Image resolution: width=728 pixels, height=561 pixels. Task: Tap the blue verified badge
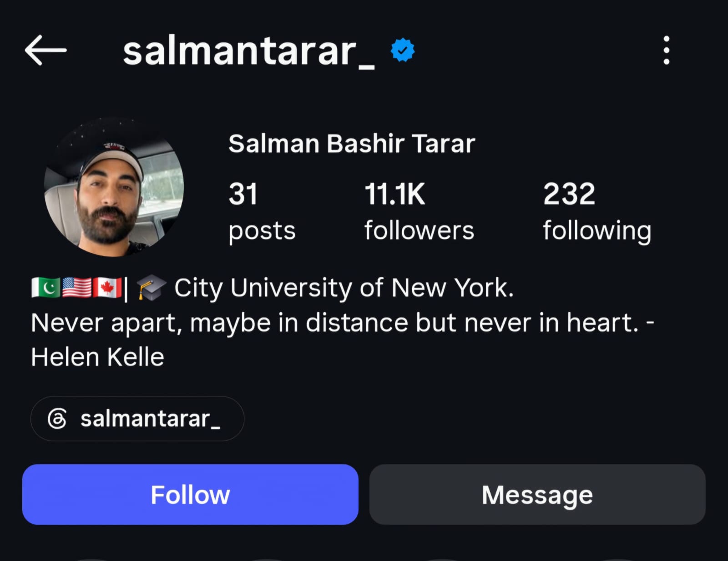[403, 50]
